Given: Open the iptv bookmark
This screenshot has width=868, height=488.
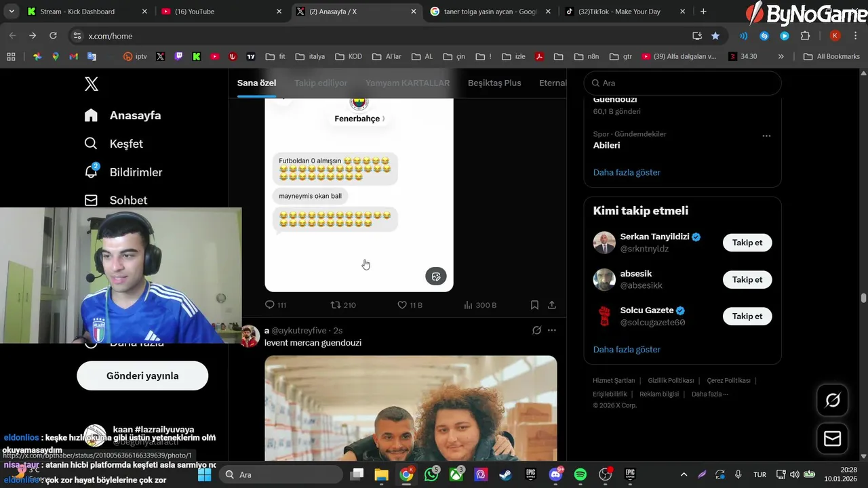Looking at the screenshot, I should point(135,56).
